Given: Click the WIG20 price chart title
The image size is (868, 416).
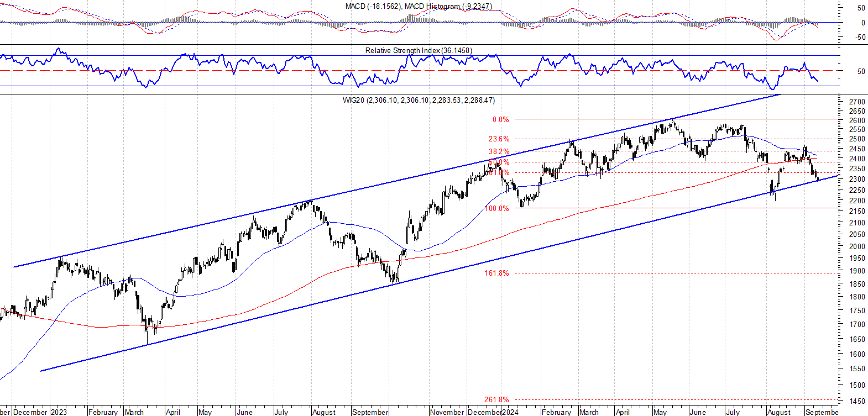Looking at the screenshot, I should (x=419, y=100).
